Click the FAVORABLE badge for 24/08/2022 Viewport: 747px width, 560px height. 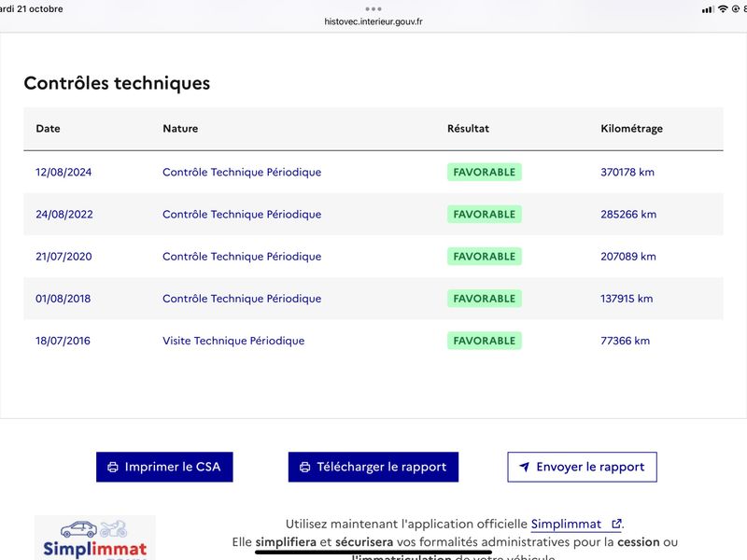point(485,215)
